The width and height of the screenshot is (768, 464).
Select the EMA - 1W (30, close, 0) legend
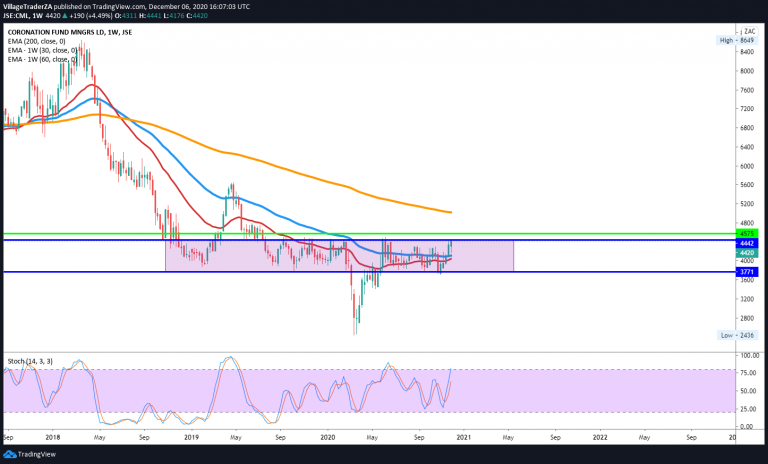43,51
